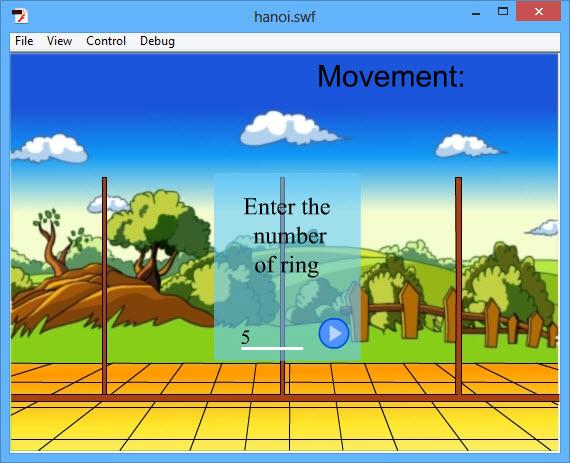Open the Debug menu
570x463 pixels.
click(x=157, y=41)
